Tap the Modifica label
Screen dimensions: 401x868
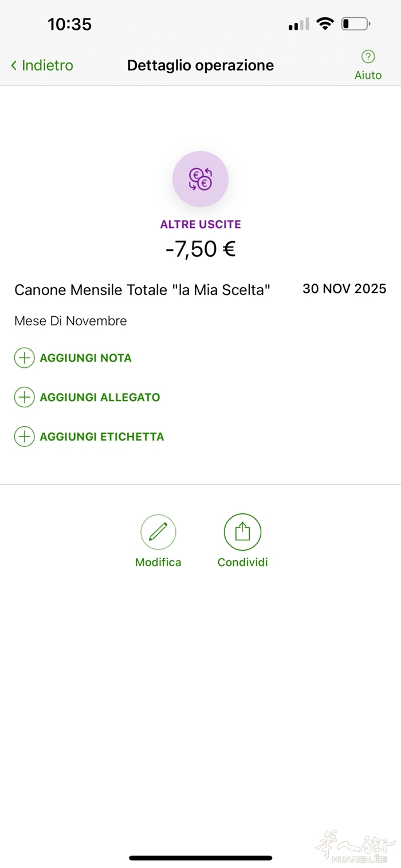[158, 562]
